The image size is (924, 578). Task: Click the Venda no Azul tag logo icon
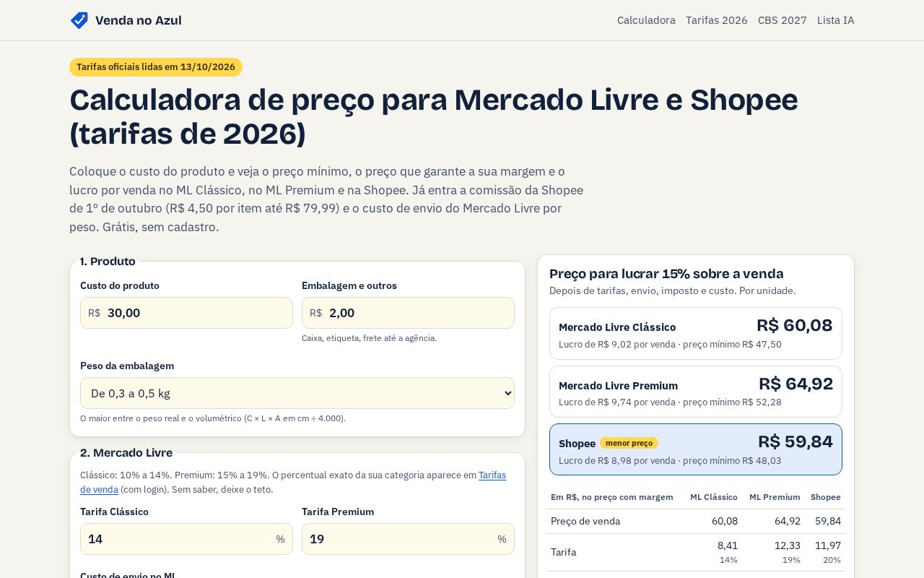pyautogui.click(x=79, y=20)
